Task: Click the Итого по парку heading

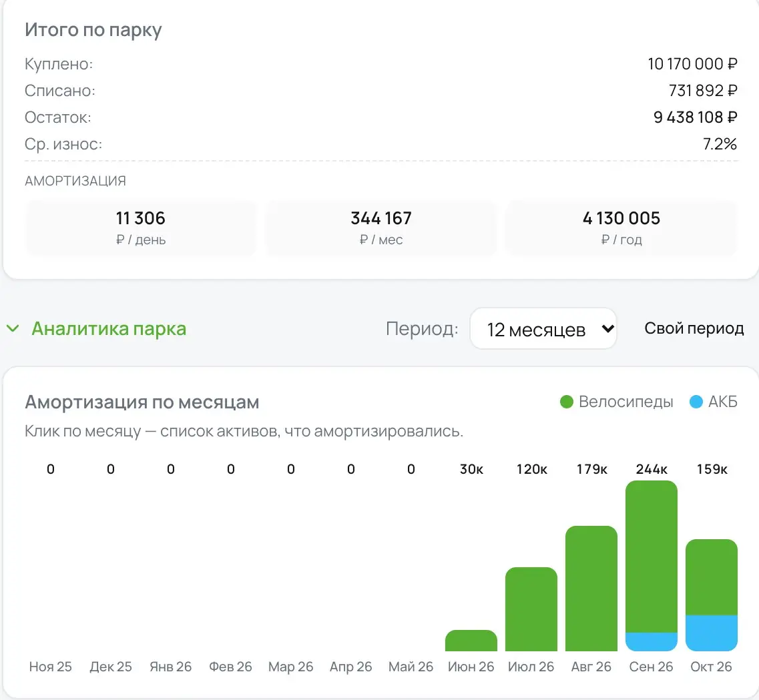Action: click(x=93, y=30)
